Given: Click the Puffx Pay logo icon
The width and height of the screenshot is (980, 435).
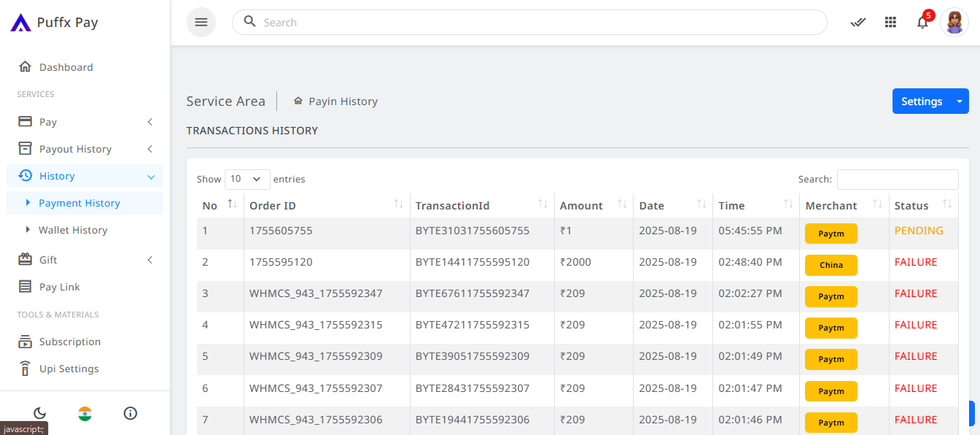Looking at the screenshot, I should (20, 23).
